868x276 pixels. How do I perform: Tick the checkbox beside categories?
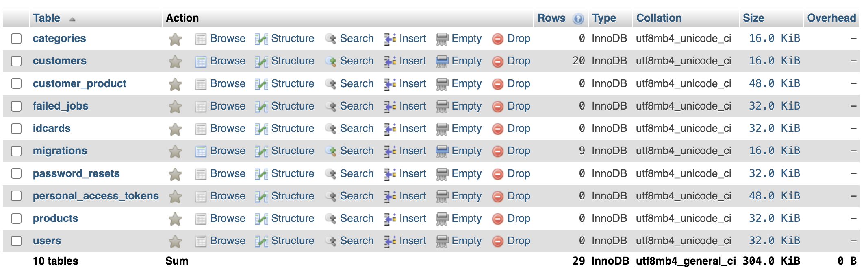(16, 39)
